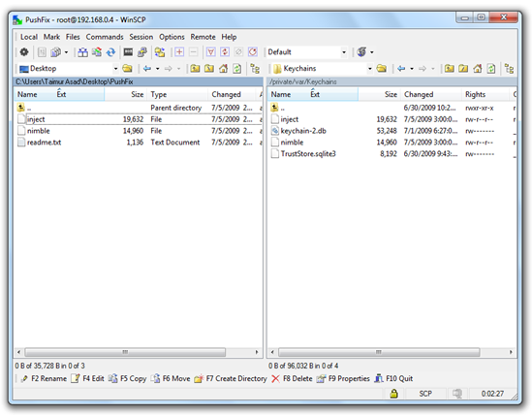Select keychain-2.db in remote panel
The height and width of the screenshot is (415, 532).
coord(303,131)
